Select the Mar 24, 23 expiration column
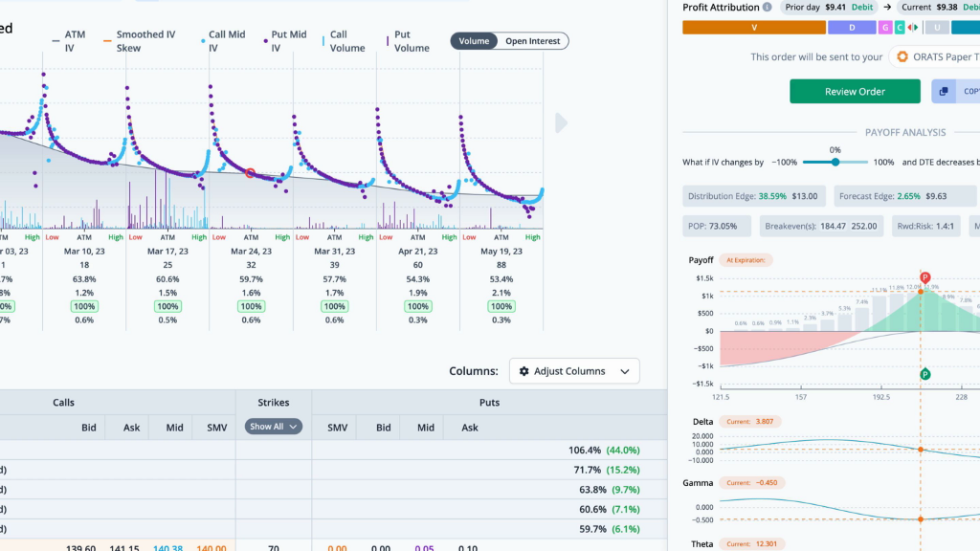 click(x=251, y=251)
